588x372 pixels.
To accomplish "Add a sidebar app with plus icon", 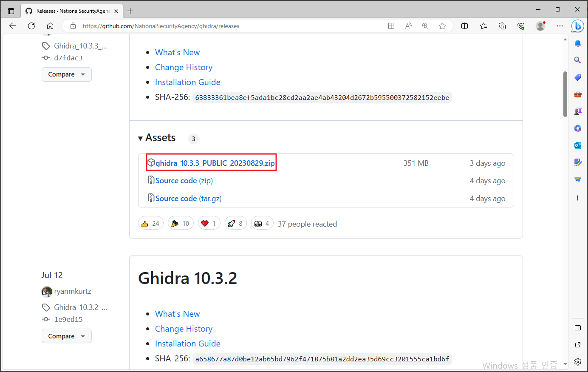I will click(578, 198).
